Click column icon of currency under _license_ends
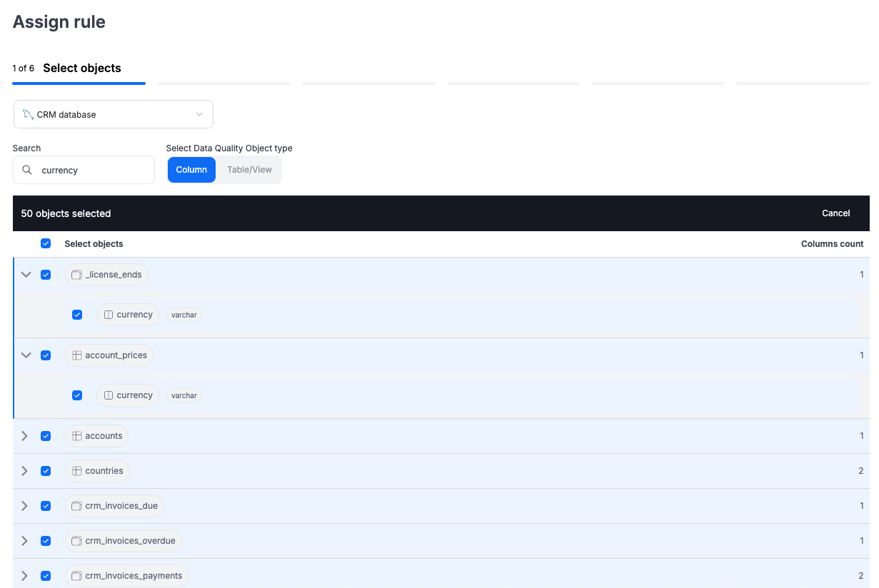The image size is (879, 588). 109,315
